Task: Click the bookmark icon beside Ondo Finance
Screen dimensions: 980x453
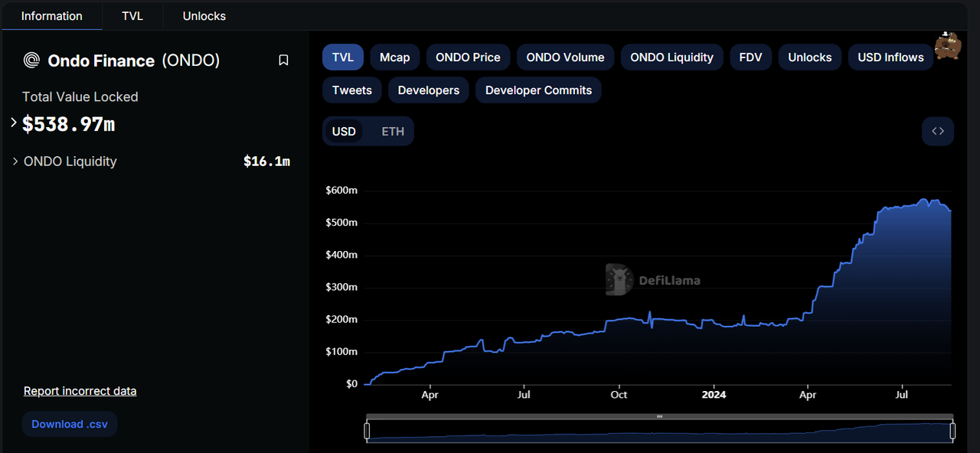Action: point(283,60)
